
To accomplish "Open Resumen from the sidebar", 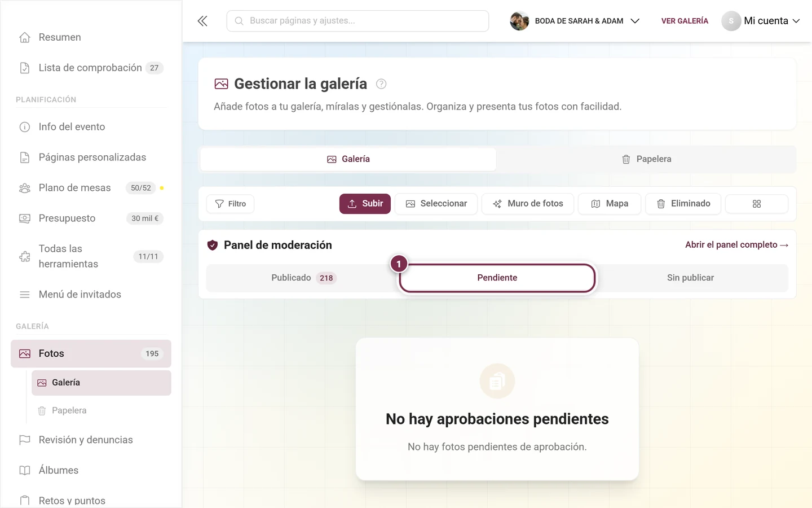I will [91, 37].
